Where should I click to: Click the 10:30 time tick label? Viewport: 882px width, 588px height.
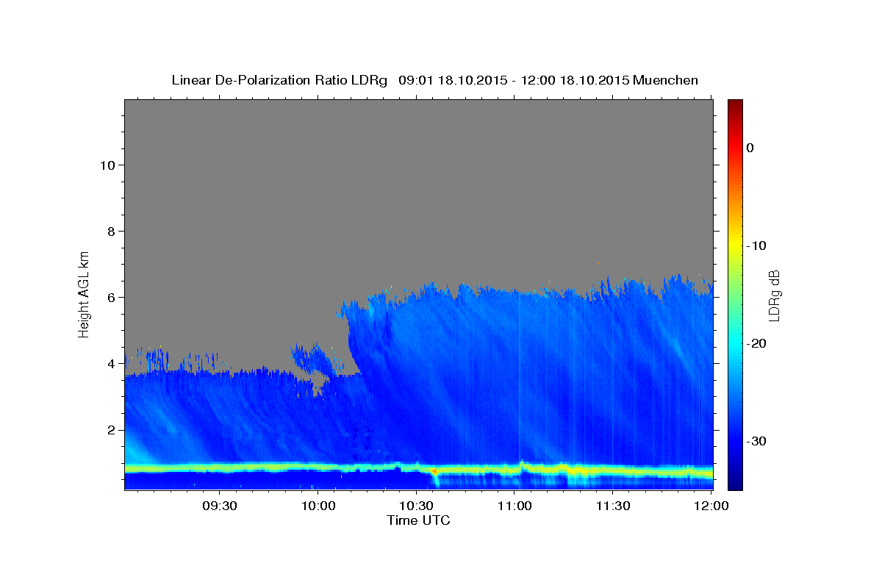(416, 506)
